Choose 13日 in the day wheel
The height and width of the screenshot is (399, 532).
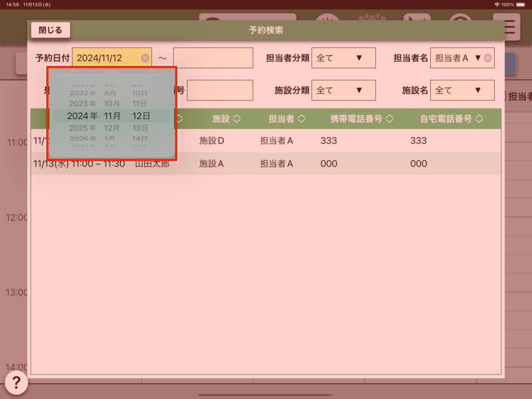pos(140,128)
